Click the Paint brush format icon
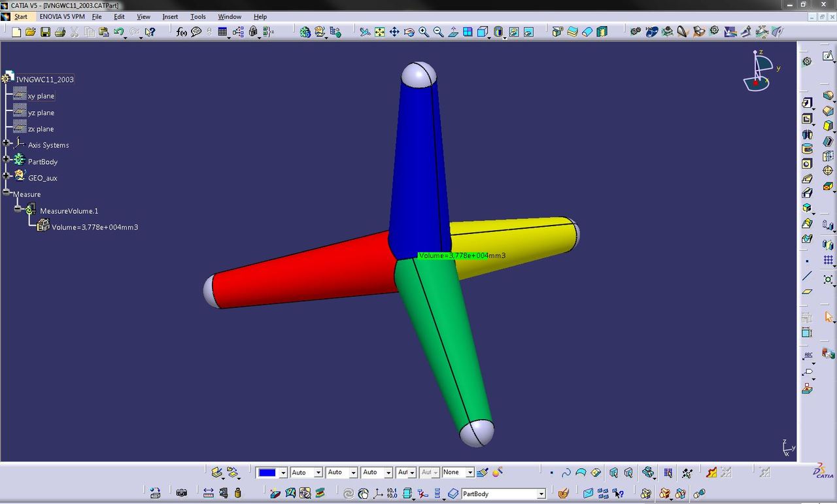The width and height of the screenshot is (837, 504). point(483,472)
